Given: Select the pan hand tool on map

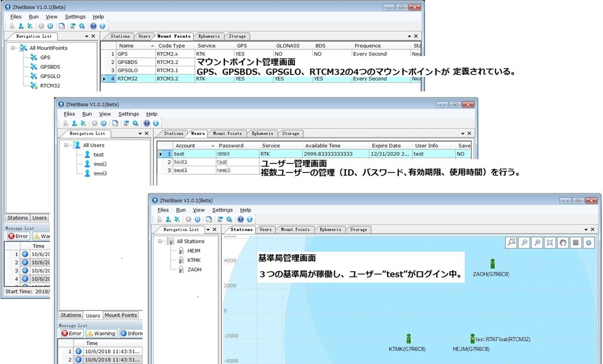Looking at the screenshot, I should point(563,242).
